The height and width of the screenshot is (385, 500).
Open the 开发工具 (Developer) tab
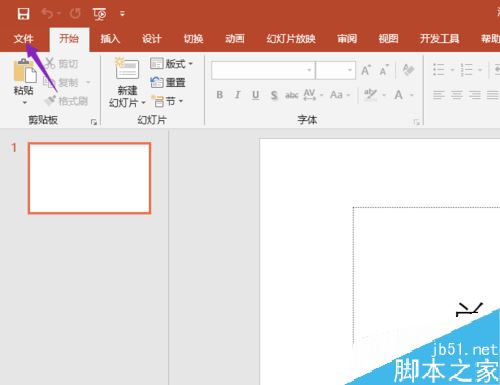click(x=440, y=39)
